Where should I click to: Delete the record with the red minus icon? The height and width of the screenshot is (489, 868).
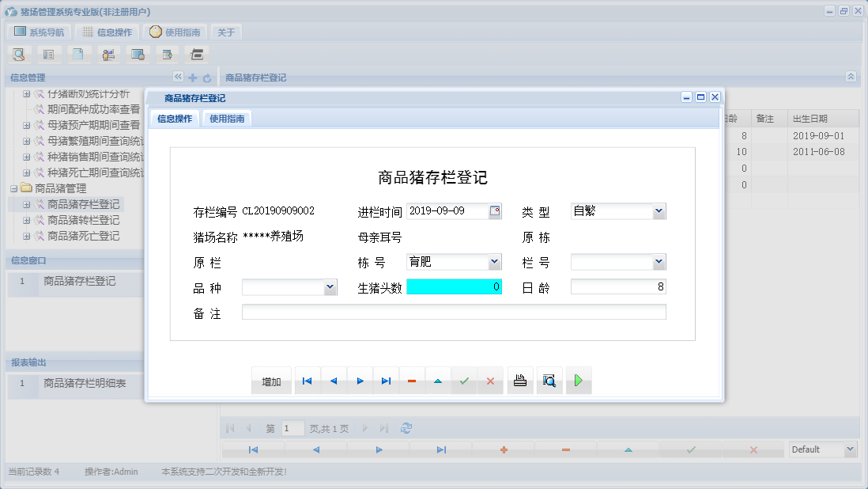coord(412,381)
